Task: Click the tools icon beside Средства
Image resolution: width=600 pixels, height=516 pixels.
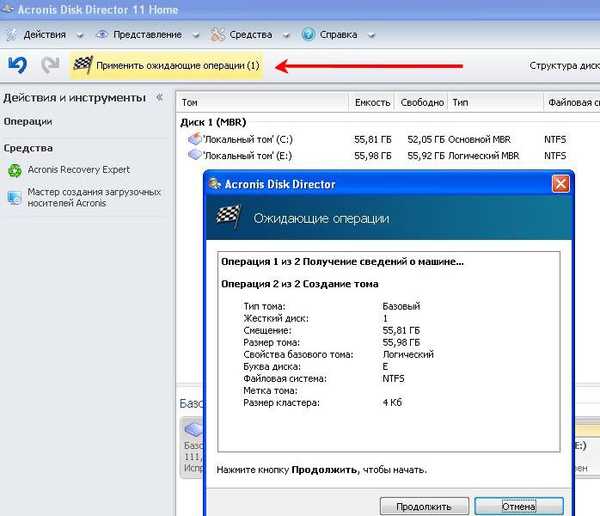Action: [x=217, y=35]
